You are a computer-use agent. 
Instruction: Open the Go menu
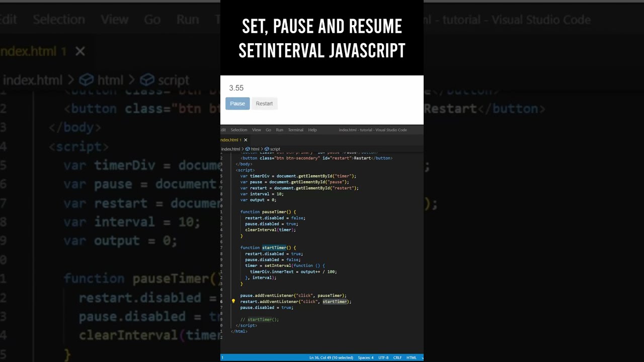click(x=268, y=130)
